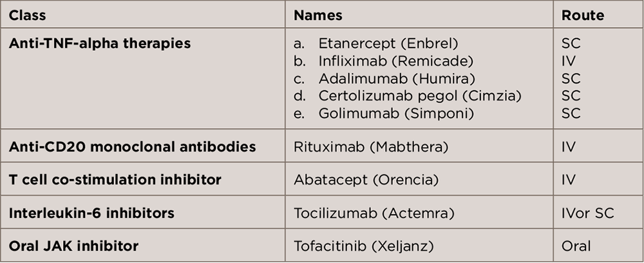Select the Anti-TNF-alpha therapies cell
The width and height of the screenshot is (644, 263).
100,44
